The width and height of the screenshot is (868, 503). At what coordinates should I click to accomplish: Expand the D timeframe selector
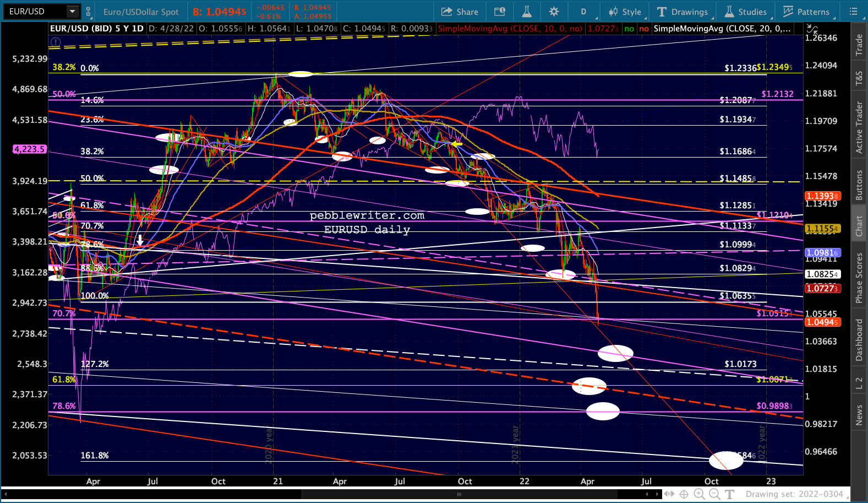[583, 12]
